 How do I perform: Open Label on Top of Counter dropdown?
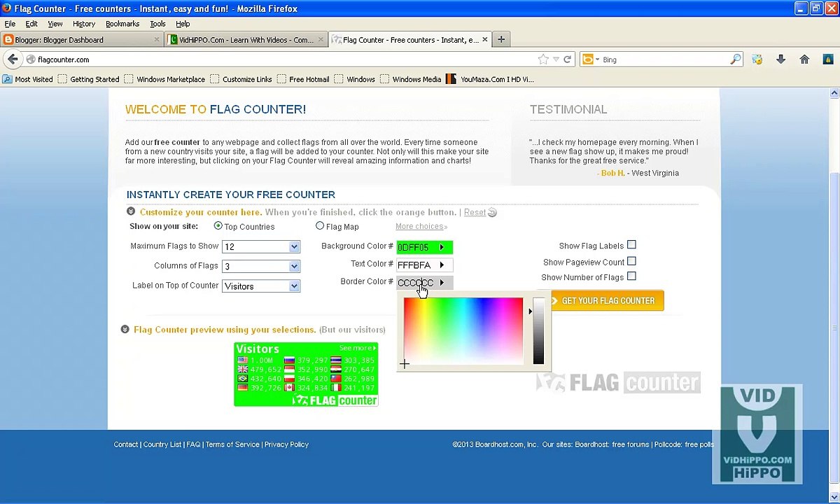[261, 286]
